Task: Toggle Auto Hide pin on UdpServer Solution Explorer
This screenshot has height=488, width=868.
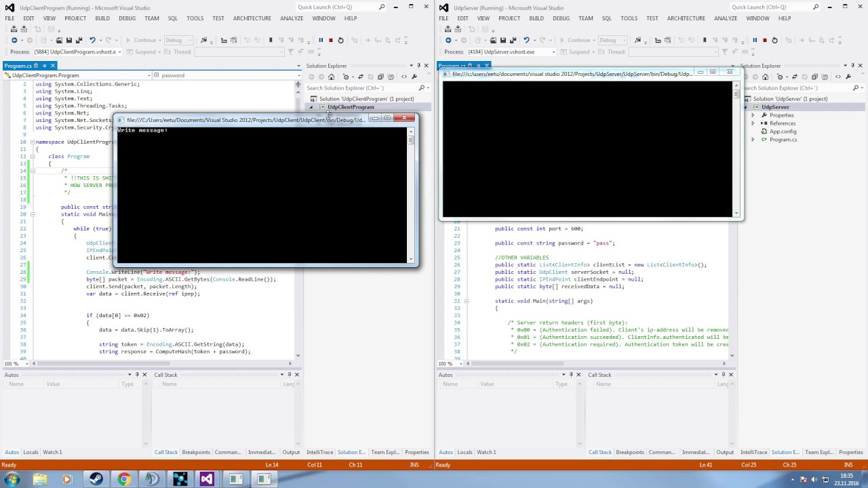Action: tap(851, 66)
